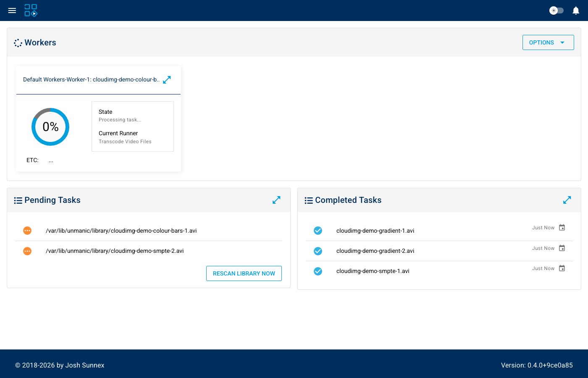Expand the Worker-1 details panel
This screenshot has height=378, width=588.
click(167, 80)
